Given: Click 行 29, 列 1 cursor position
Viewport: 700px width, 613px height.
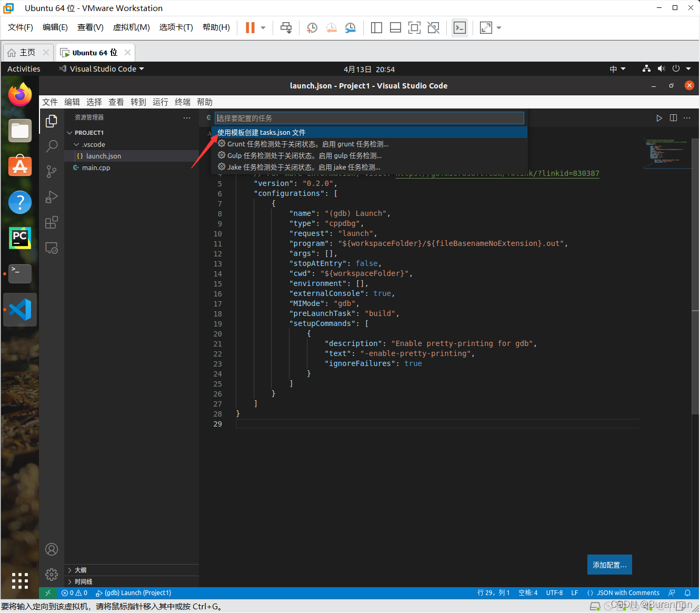Looking at the screenshot, I should (x=494, y=593).
